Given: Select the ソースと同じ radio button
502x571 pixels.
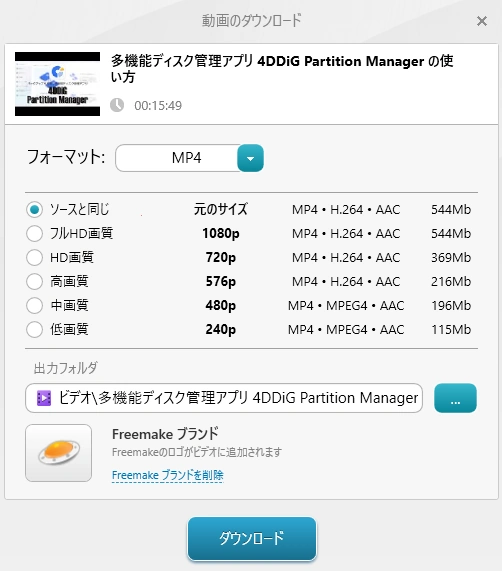Looking at the screenshot, I should click(35, 210).
